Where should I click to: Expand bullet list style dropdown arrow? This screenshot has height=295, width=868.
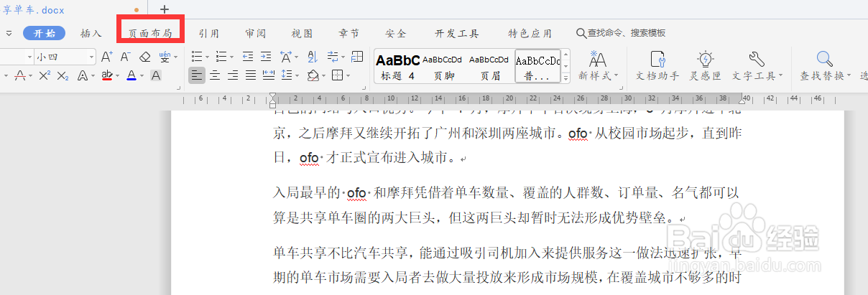(208, 57)
